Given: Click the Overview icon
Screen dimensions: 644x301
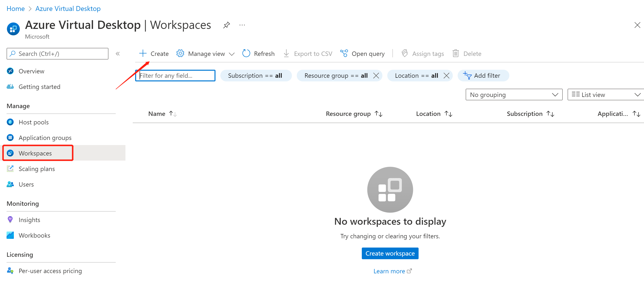Looking at the screenshot, I should (10, 71).
